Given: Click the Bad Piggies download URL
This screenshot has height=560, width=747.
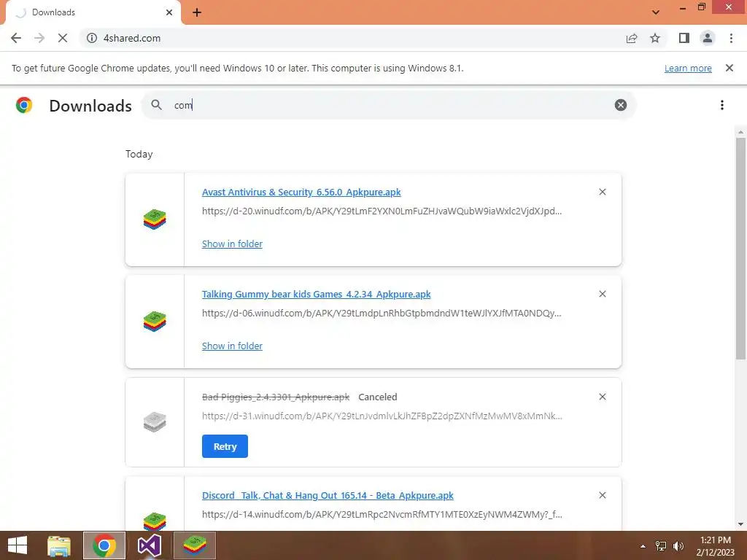Looking at the screenshot, I should click(382, 416).
